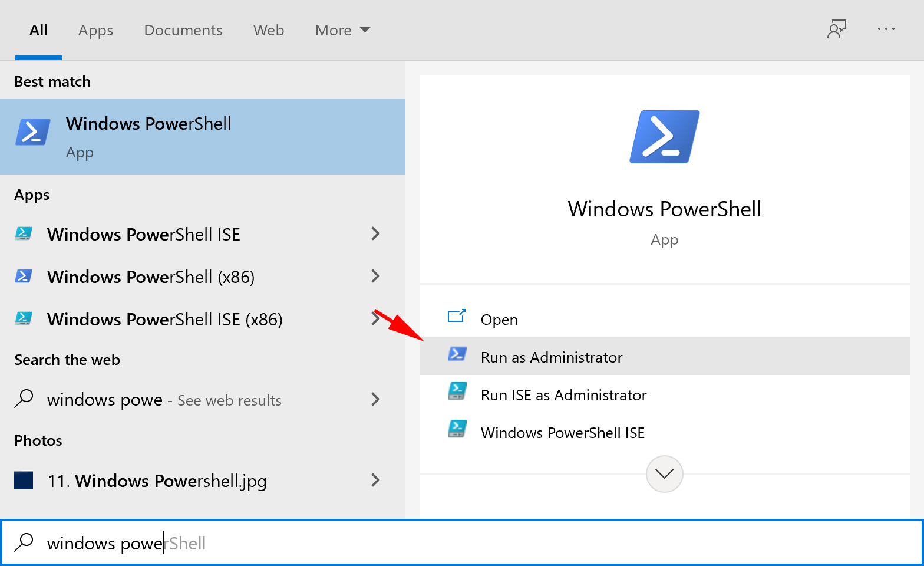The height and width of the screenshot is (566, 924).
Task: Open the Documents tab
Action: coord(183,30)
